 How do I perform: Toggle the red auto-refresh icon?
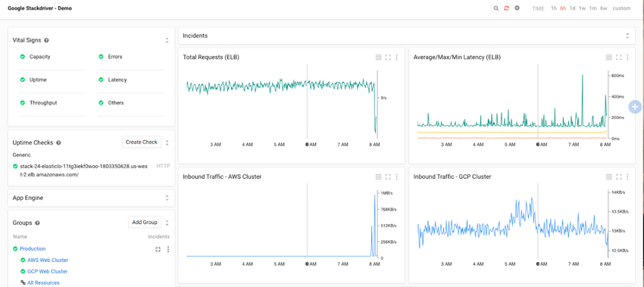click(x=506, y=8)
